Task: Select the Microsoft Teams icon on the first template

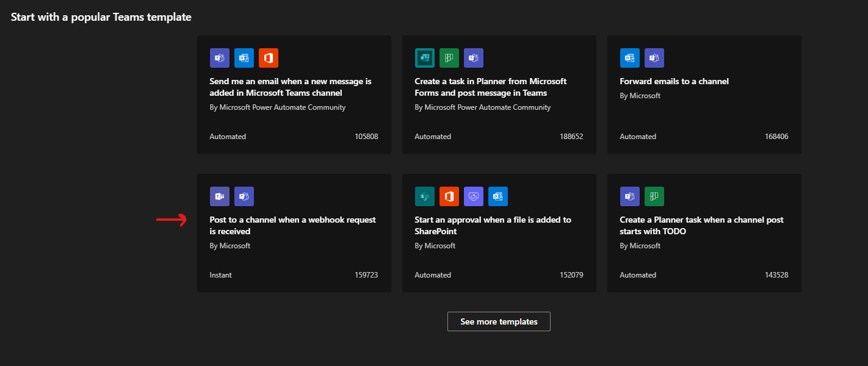Action: click(220, 58)
